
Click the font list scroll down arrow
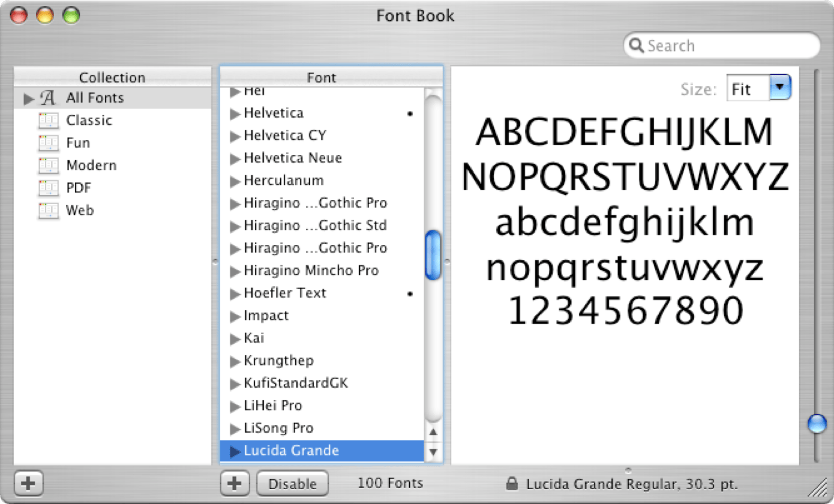[x=433, y=452]
